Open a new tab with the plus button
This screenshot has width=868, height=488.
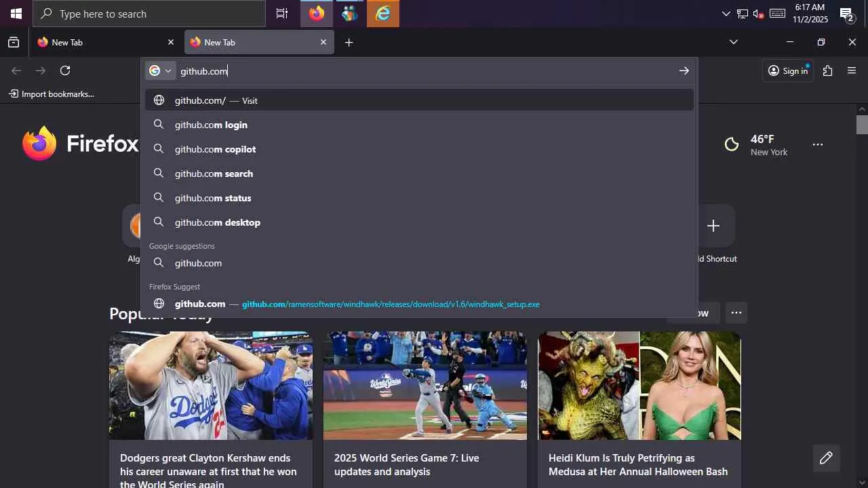(349, 42)
